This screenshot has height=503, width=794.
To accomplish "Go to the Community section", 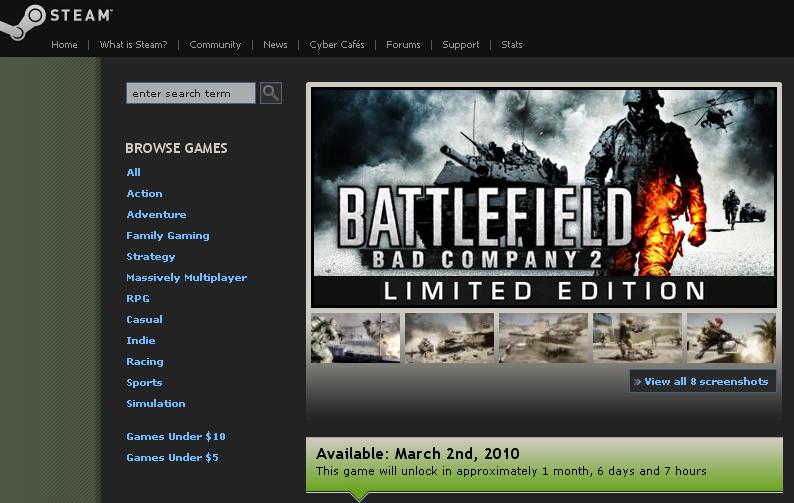I will [215, 45].
